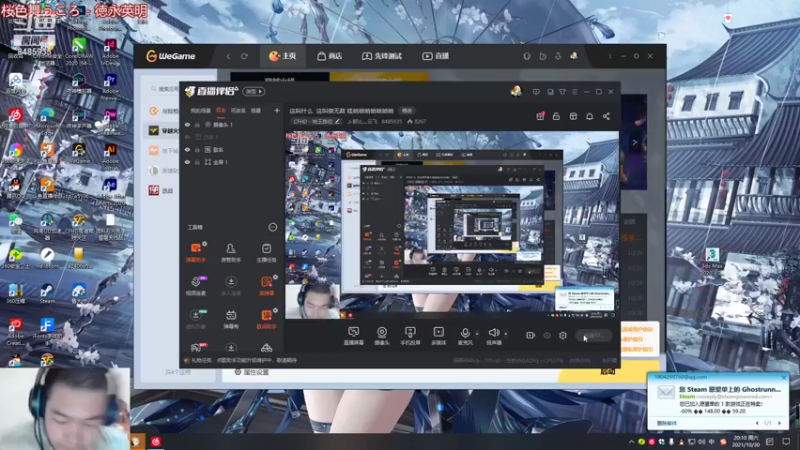Click yellow 启动 button in WeGame
Viewport: 800px width, 450px height.
607,372
